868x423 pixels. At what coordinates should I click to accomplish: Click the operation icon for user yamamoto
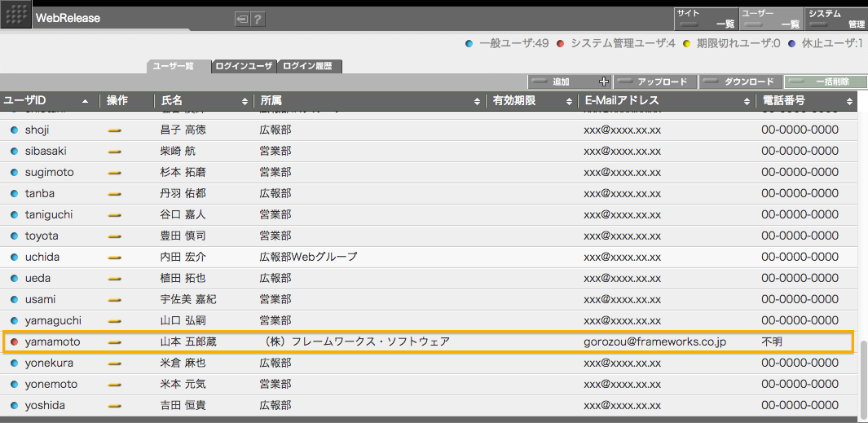(115, 342)
